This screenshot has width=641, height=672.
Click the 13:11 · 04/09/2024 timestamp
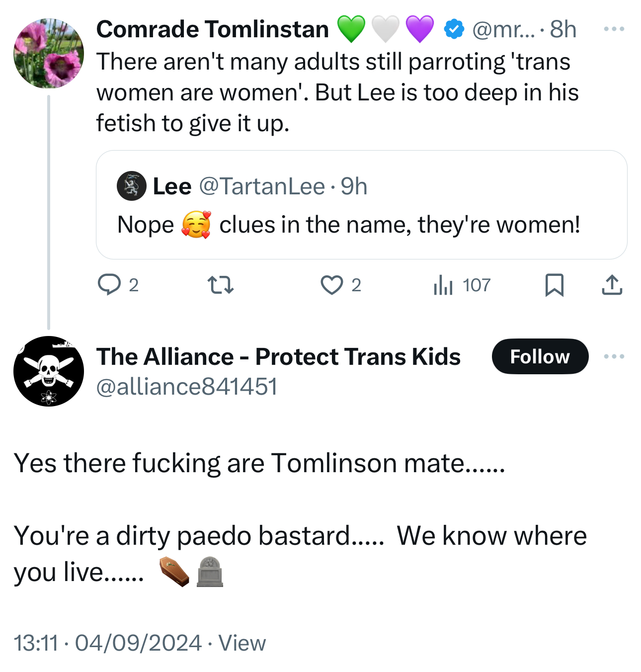[107, 643]
